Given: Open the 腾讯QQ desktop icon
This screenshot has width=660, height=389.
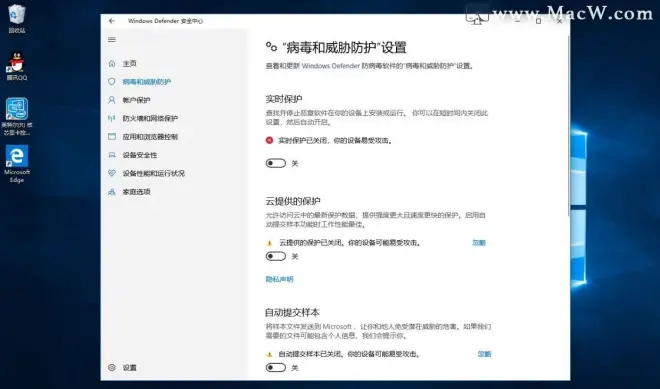Looking at the screenshot, I should (17, 66).
